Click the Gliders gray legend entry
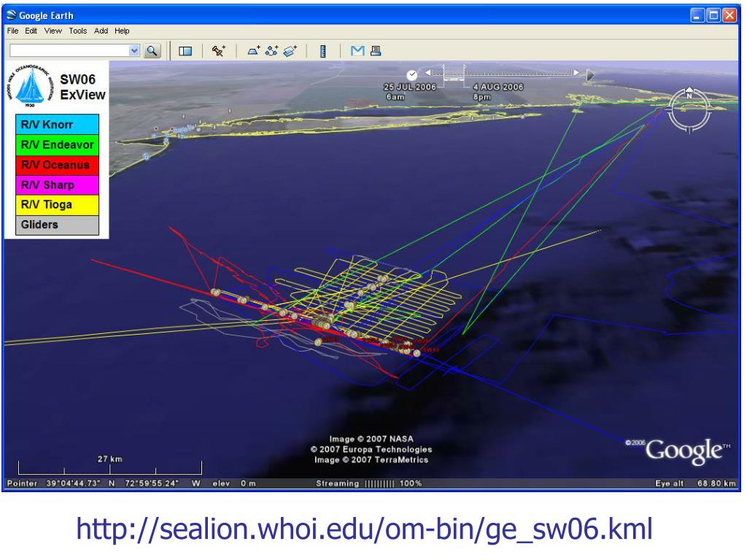The height and width of the screenshot is (560, 747). point(57,225)
